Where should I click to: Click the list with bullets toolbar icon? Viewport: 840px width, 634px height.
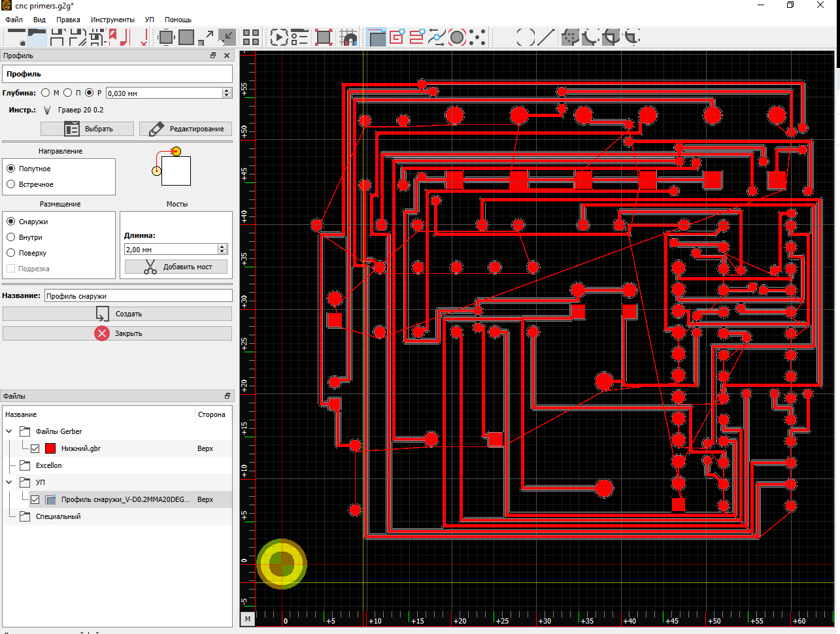pyautogui.click(x=299, y=37)
